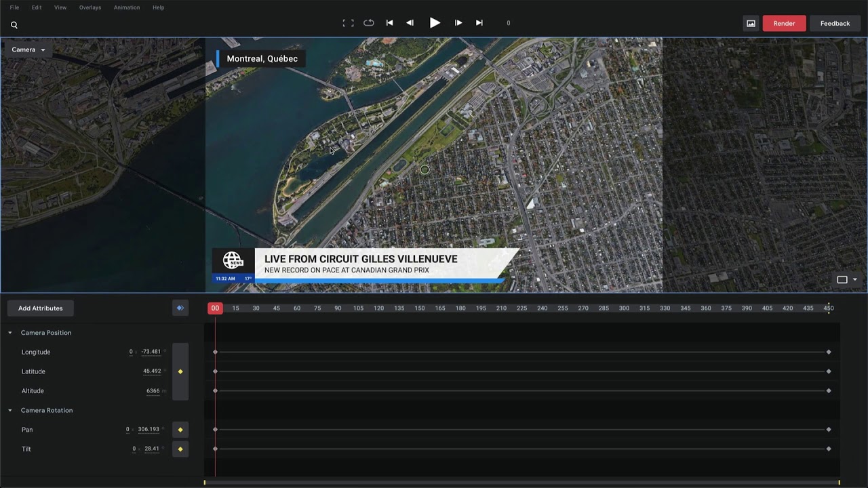Viewport: 868px width, 488px height.
Task: Edit the Altitude value 6366
Action: tap(153, 391)
